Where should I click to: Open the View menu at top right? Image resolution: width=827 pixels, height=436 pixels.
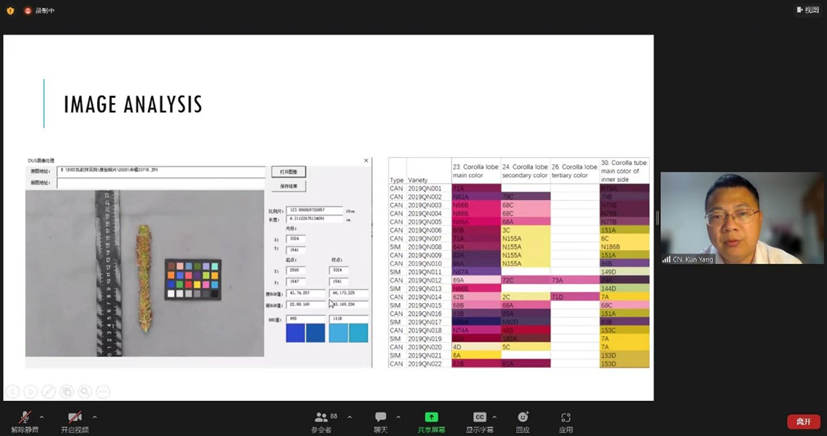[807, 10]
